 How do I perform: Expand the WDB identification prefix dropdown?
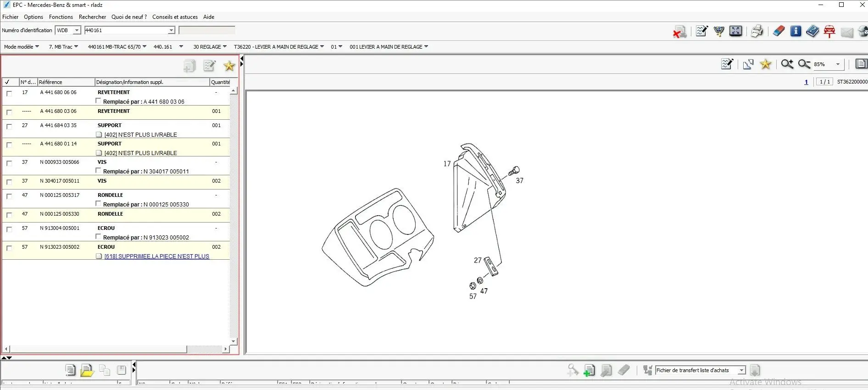coord(77,30)
